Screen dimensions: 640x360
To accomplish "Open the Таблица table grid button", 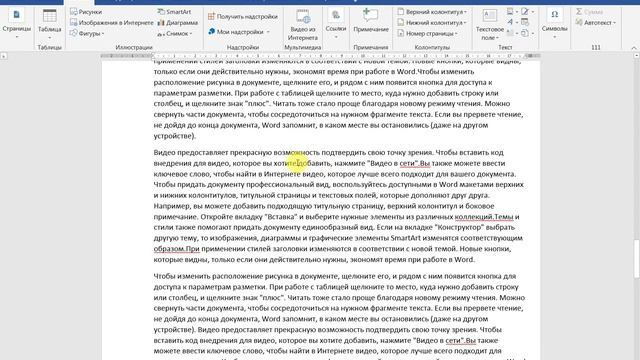I will [49, 24].
